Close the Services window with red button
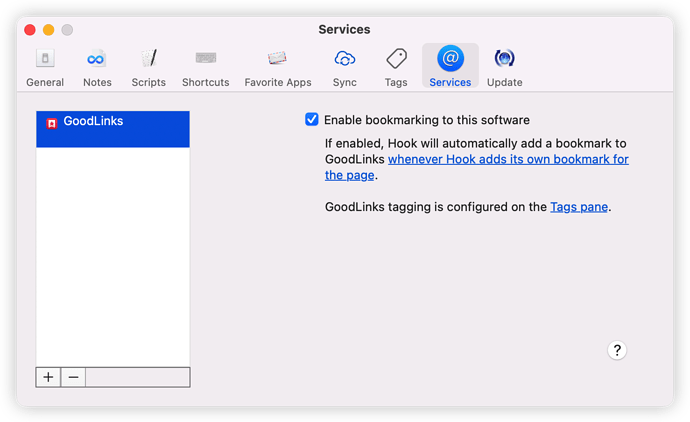690x422 pixels. [x=30, y=30]
